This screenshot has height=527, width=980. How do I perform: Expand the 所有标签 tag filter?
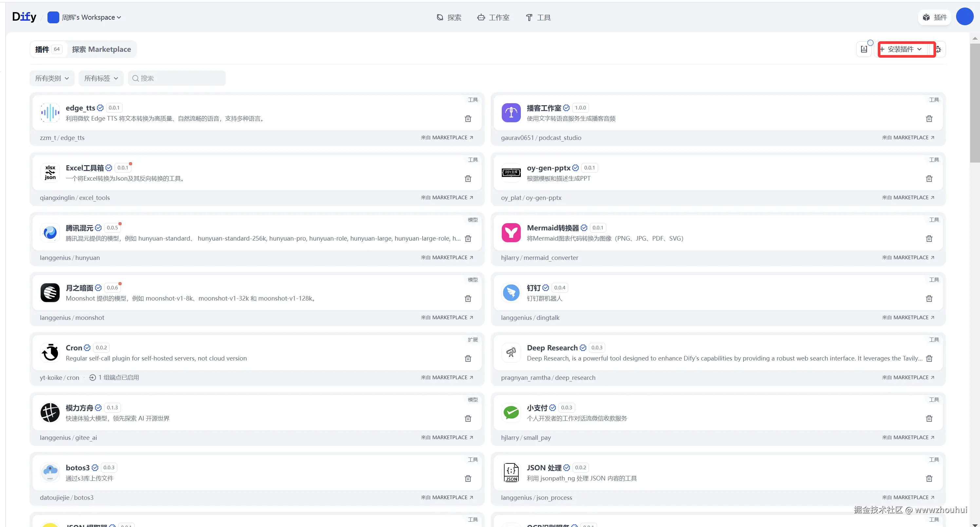click(101, 78)
